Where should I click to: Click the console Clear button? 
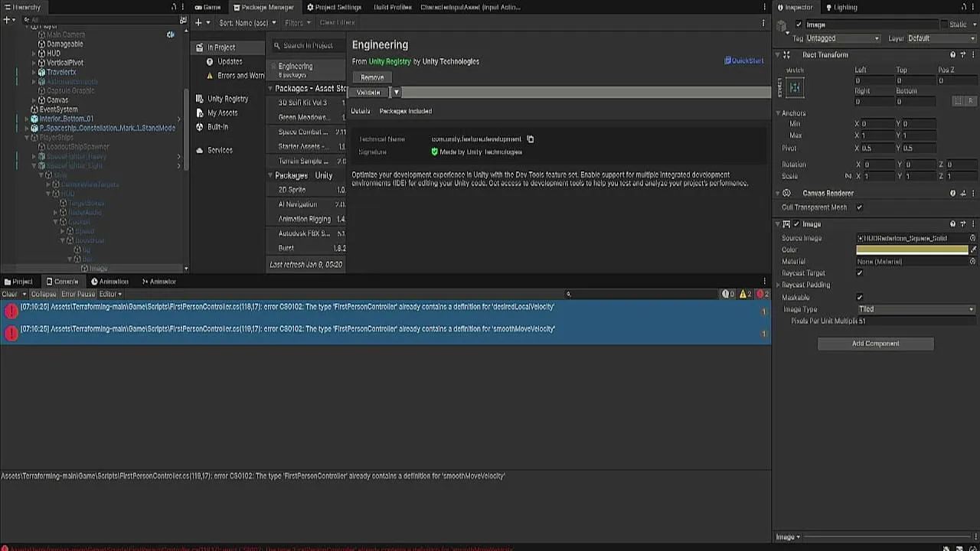coord(9,294)
